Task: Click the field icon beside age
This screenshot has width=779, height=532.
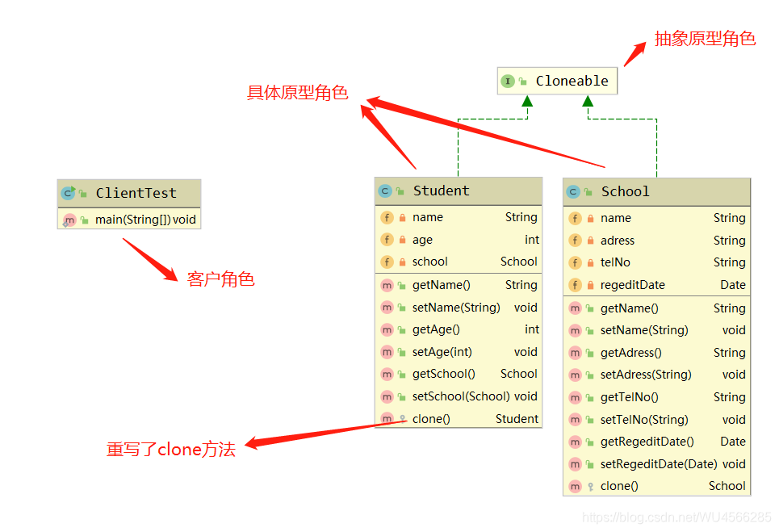Action: coord(387,240)
